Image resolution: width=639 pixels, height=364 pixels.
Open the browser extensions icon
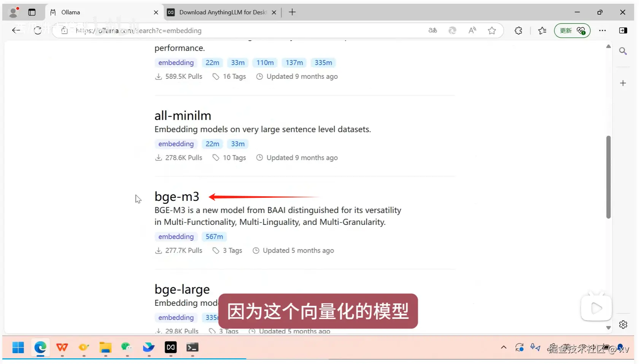518,30
